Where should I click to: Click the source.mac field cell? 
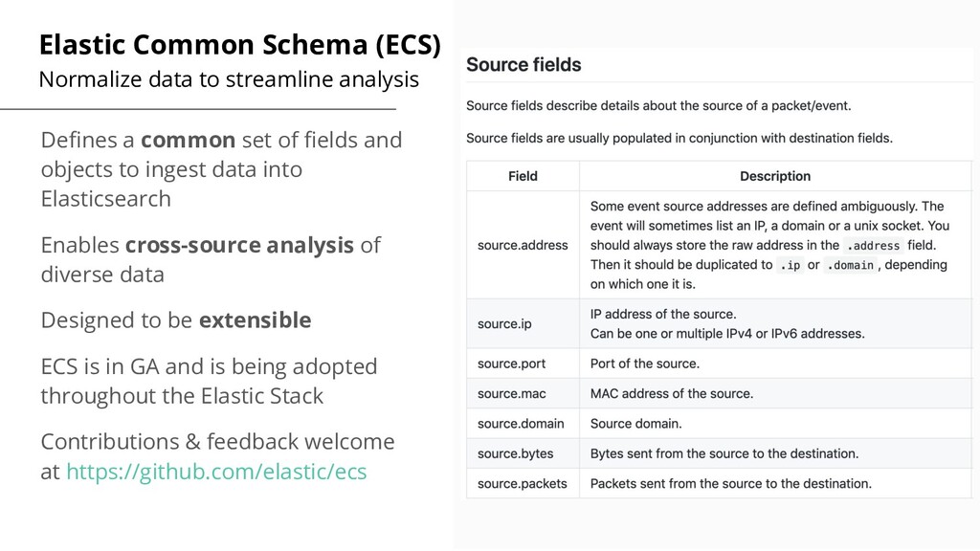(509, 393)
